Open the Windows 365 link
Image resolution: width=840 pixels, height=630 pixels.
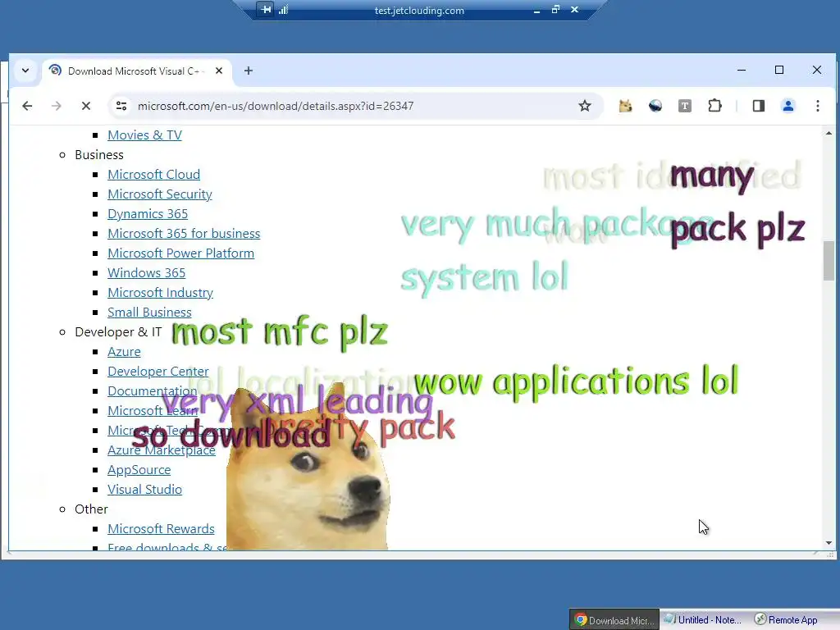[x=146, y=272]
